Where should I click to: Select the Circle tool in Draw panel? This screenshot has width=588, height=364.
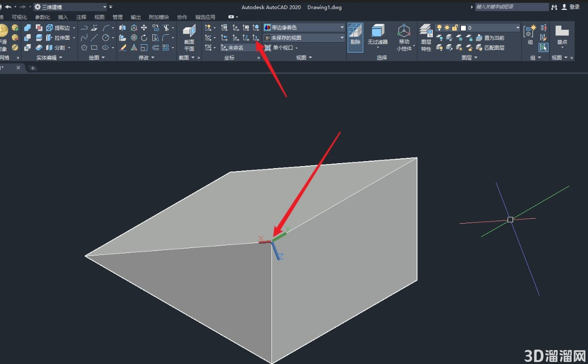click(106, 38)
